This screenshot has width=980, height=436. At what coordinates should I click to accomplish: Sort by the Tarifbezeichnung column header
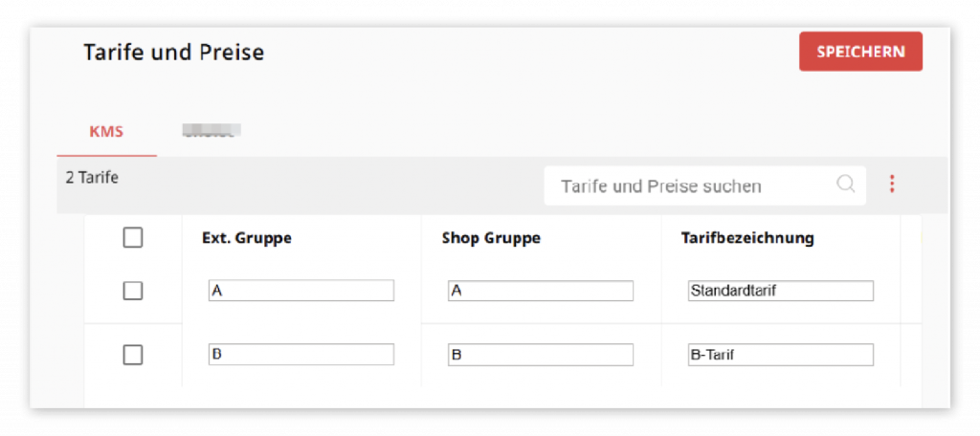click(747, 238)
